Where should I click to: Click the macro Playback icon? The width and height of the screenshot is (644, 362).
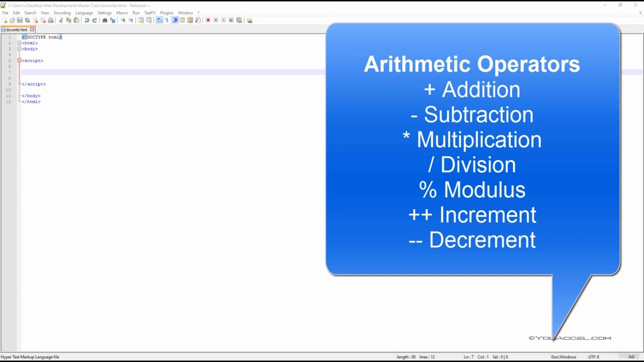tap(223, 20)
